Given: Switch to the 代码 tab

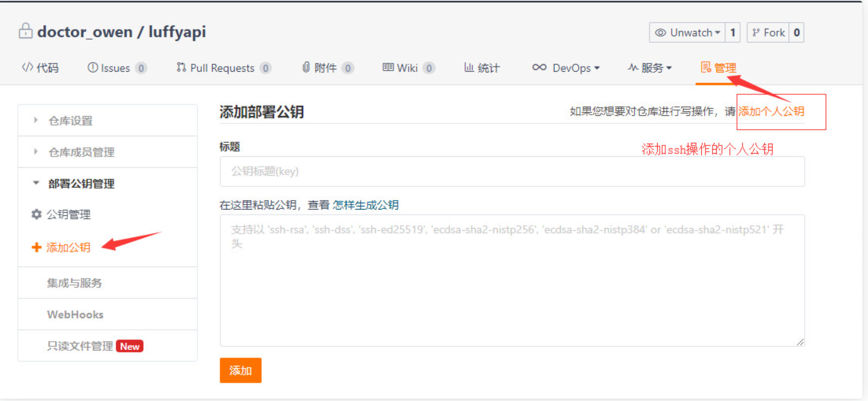Looking at the screenshot, I should pos(40,68).
